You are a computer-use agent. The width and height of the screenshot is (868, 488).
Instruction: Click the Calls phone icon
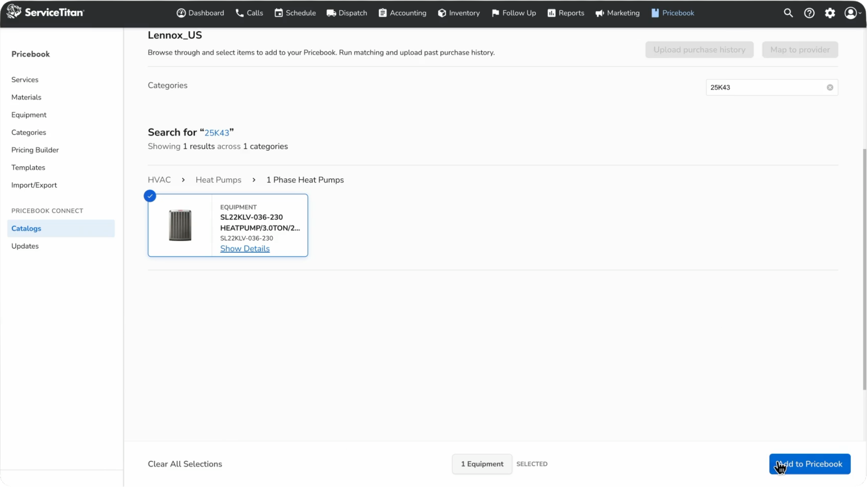[240, 13]
